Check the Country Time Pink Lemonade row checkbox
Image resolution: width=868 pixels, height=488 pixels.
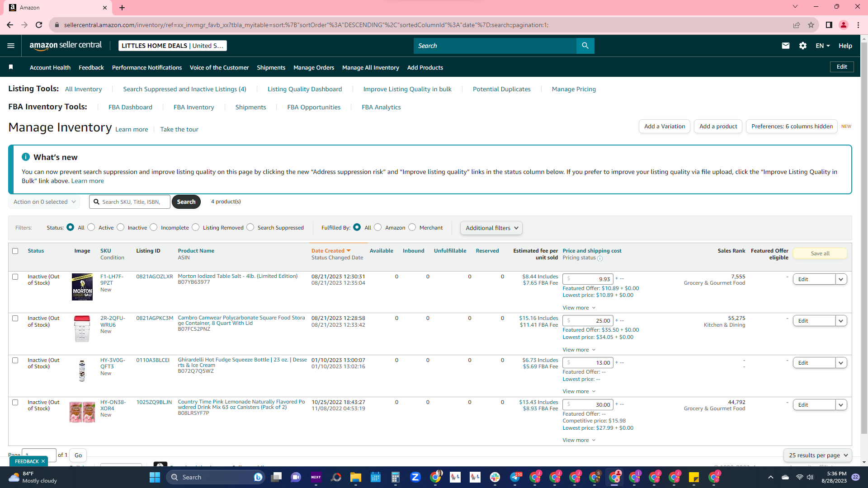pyautogui.click(x=15, y=402)
